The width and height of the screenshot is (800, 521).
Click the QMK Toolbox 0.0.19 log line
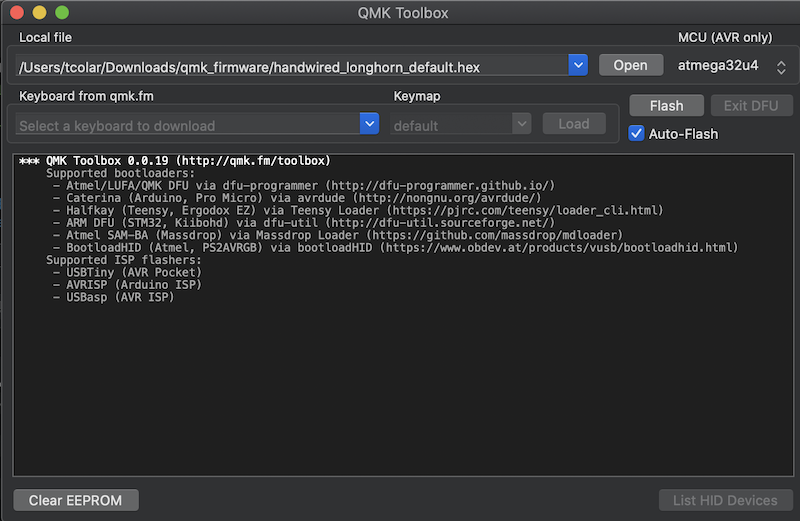click(x=175, y=161)
